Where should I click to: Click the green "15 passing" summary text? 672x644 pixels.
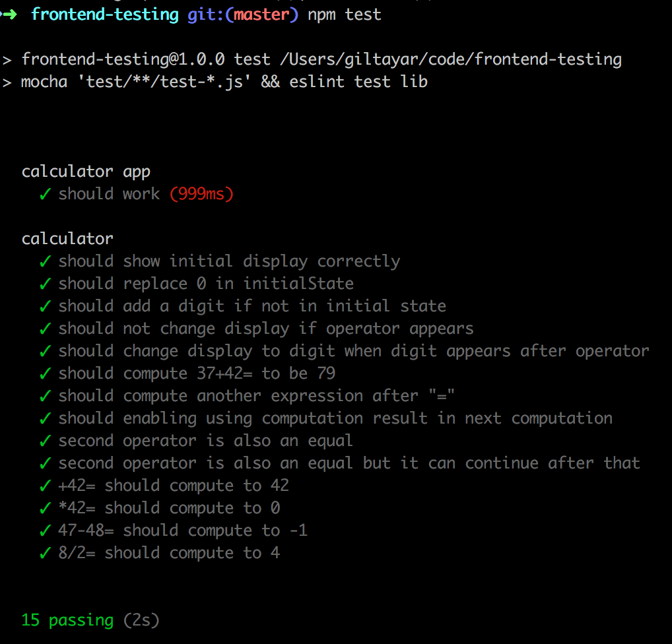click(67, 620)
